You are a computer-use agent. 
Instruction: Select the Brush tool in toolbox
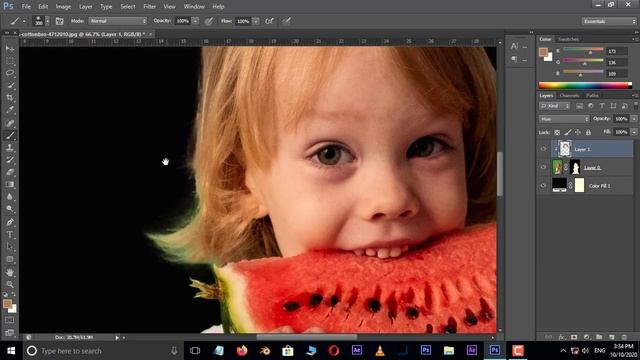10,135
